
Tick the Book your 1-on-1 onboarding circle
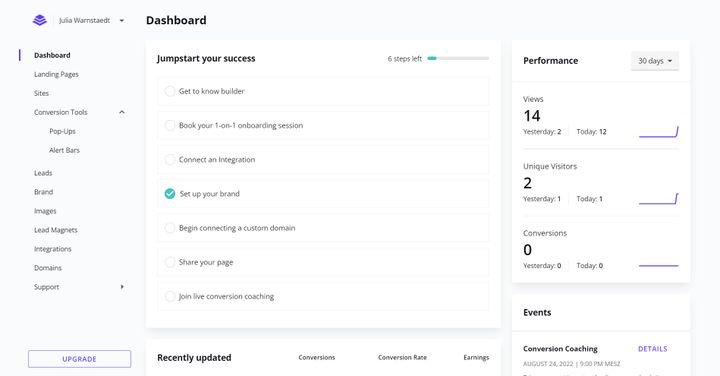(x=170, y=125)
